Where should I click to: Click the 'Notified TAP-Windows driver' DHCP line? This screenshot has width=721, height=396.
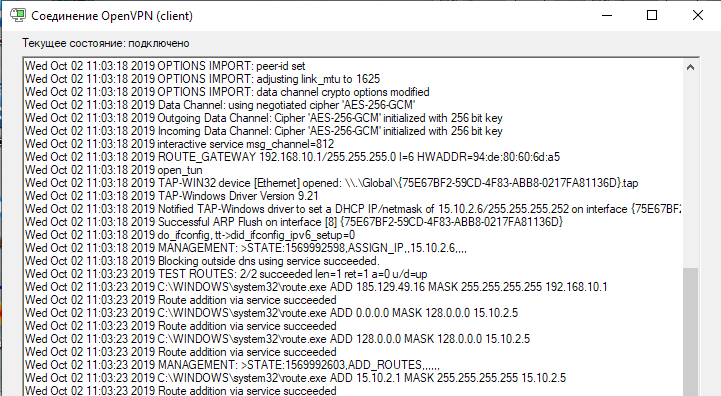353,209
